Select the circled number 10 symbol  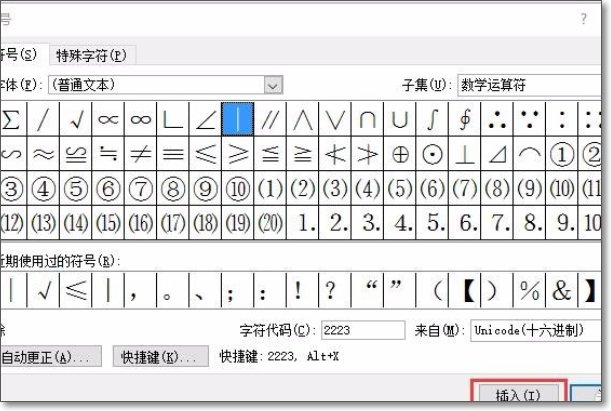coord(238,188)
